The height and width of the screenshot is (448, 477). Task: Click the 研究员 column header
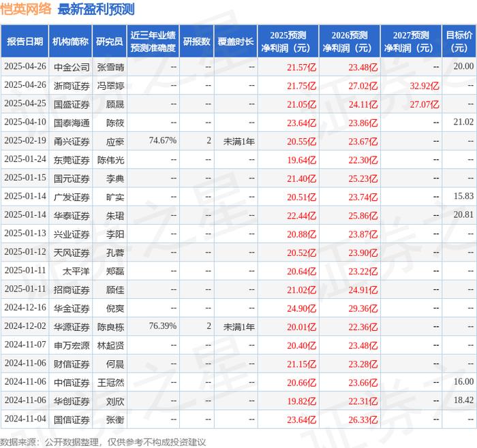click(x=110, y=41)
